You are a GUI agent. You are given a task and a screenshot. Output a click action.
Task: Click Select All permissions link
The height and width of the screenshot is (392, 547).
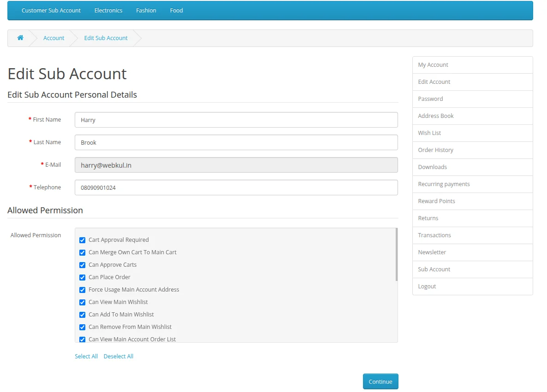pos(86,356)
